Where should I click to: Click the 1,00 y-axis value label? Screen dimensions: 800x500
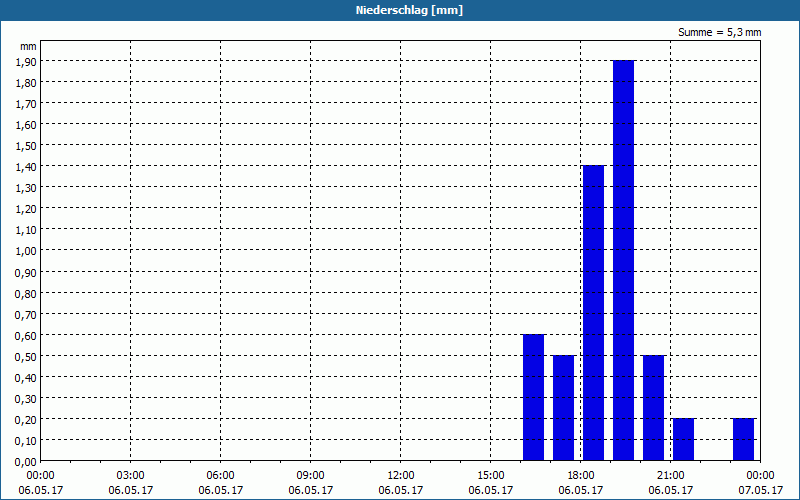tap(26, 251)
